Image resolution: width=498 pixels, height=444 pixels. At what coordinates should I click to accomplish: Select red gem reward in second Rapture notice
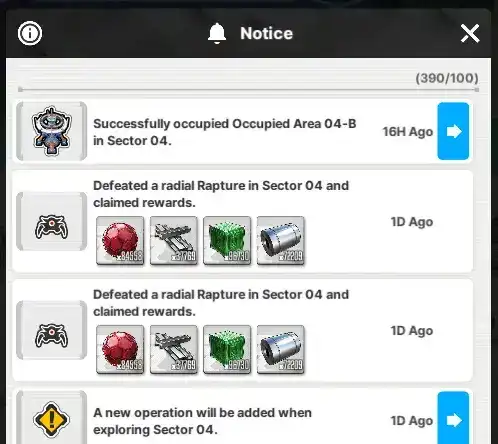[120, 349]
